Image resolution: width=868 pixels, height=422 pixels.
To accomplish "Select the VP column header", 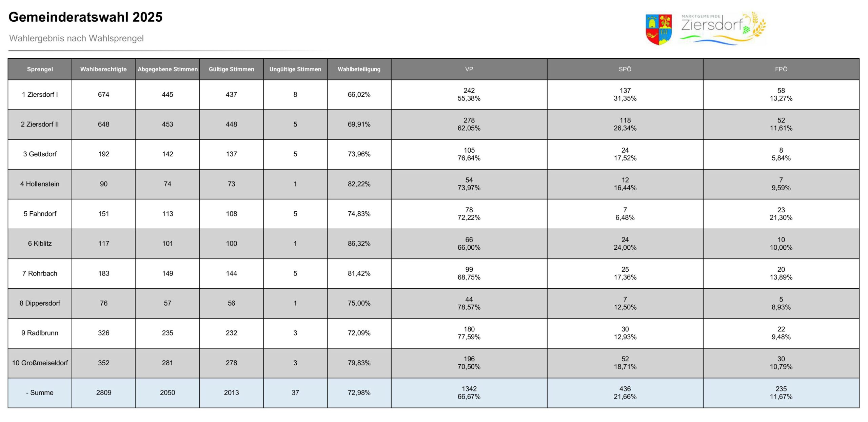I will pyautogui.click(x=469, y=69).
